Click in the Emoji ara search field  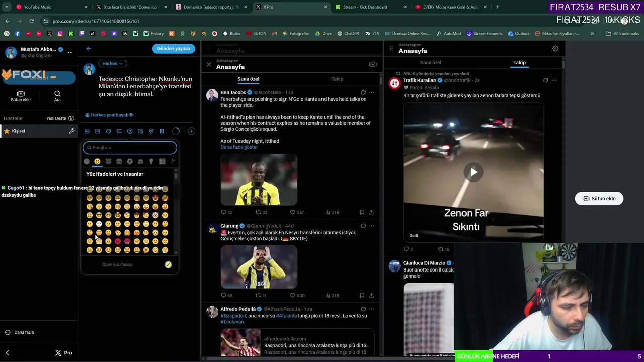pos(130,148)
